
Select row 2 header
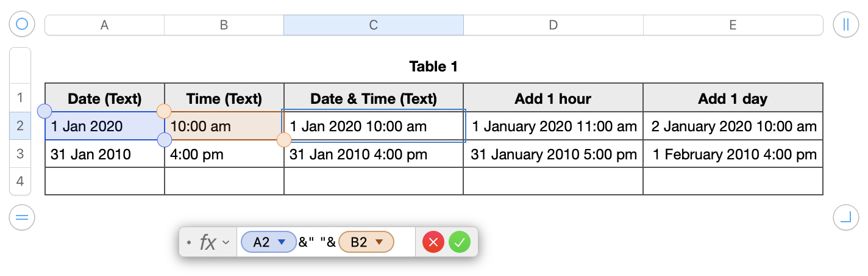(20, 126)
